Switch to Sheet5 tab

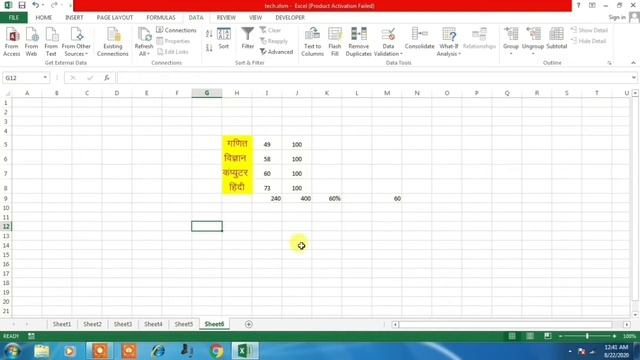(184, 324)
